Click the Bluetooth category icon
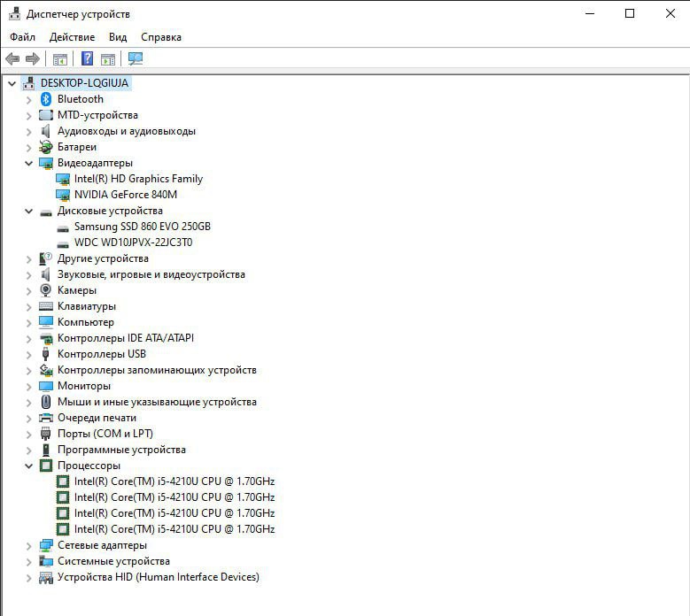The width and height of the screenshot is (690, 616). [46, 99]
